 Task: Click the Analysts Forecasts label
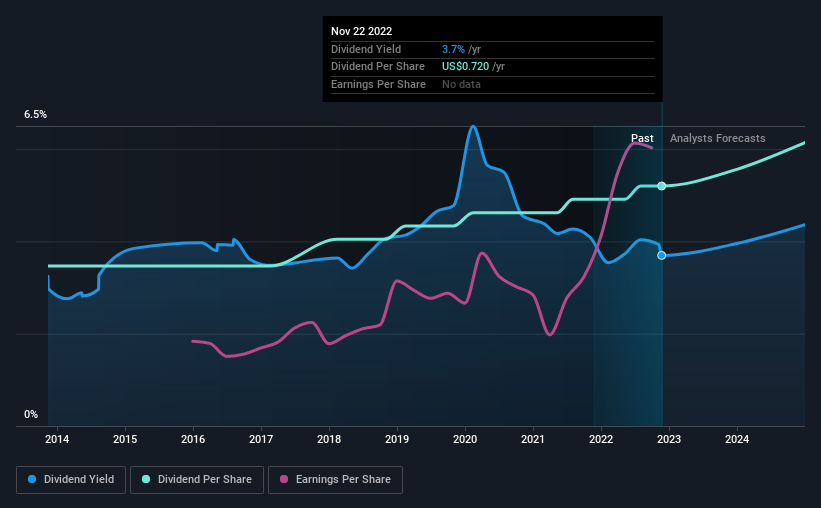[717, 138]
